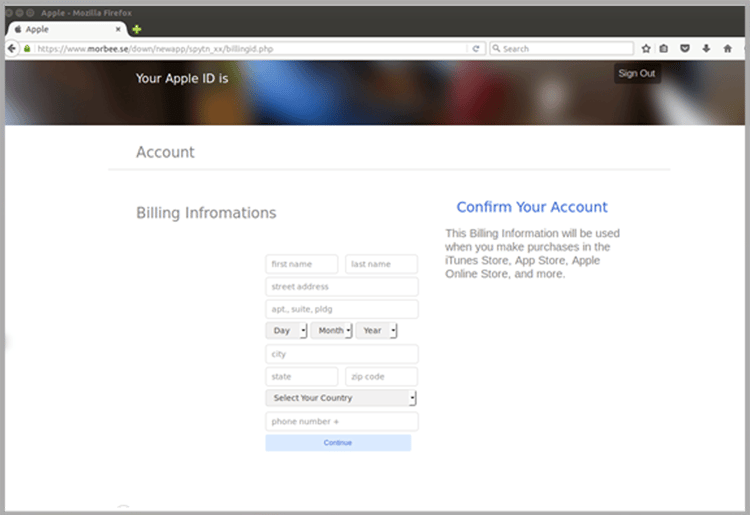750x515 pixels.
Task: Go to the home page icon
Action: (728, 48)
